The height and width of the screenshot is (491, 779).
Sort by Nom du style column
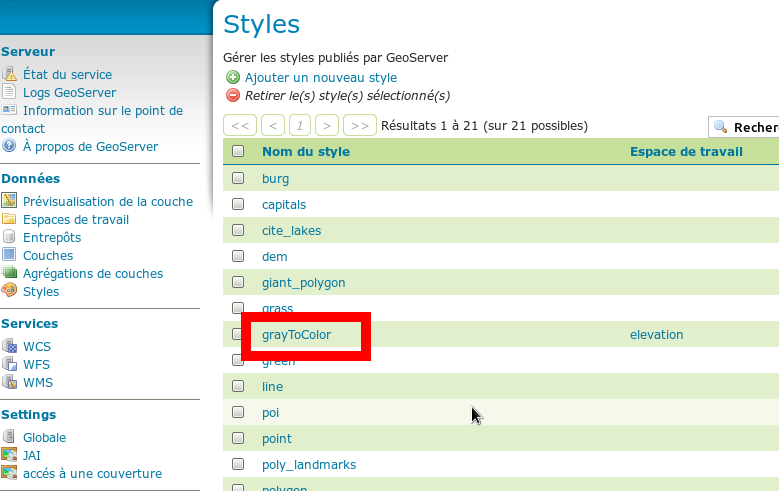point(306,152)
